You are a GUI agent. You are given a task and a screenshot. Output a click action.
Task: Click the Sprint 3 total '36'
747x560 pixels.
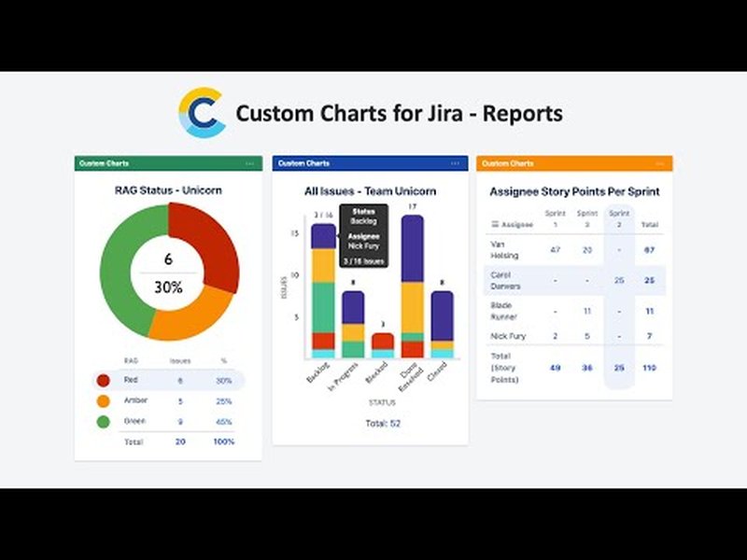point(587,368)
